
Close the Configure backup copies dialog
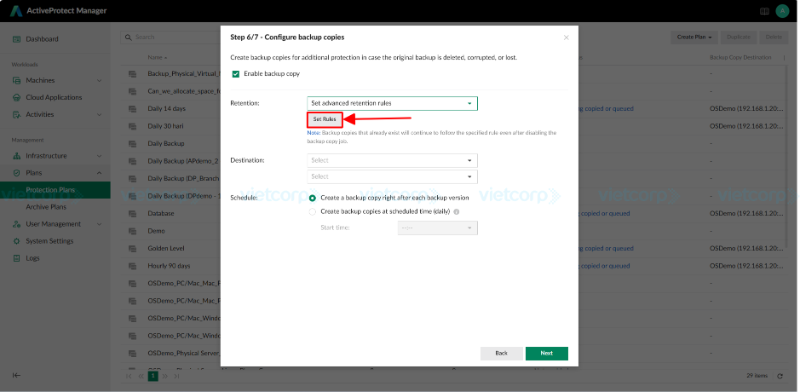point(566,37)
